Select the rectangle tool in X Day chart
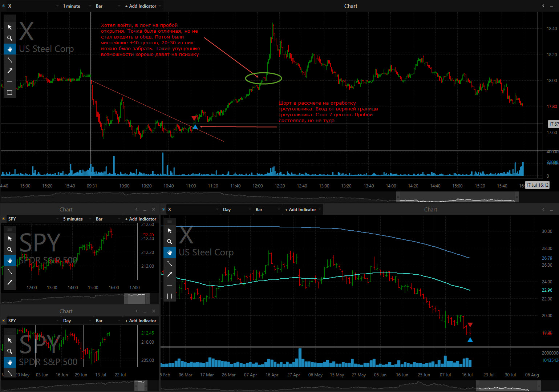The height and width of the screenshot is (392, 559). pyautogui.click(x=170, y=296)
